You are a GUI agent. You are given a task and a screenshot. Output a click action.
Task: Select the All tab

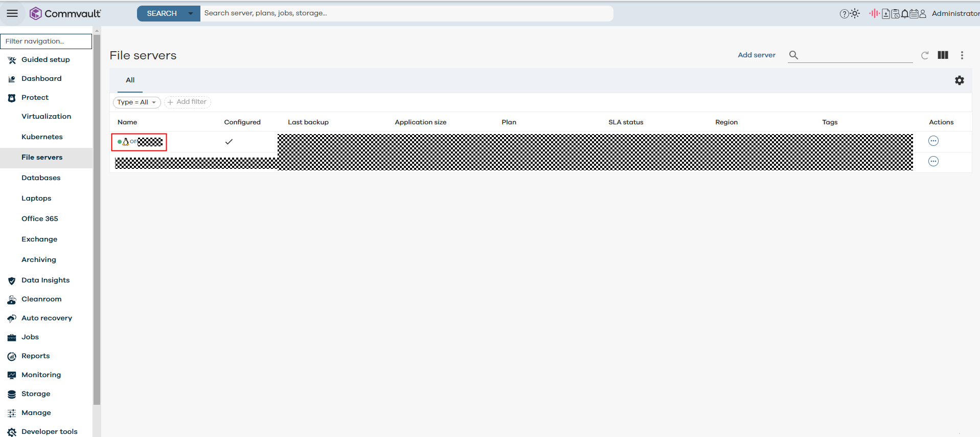pos(130,80)
